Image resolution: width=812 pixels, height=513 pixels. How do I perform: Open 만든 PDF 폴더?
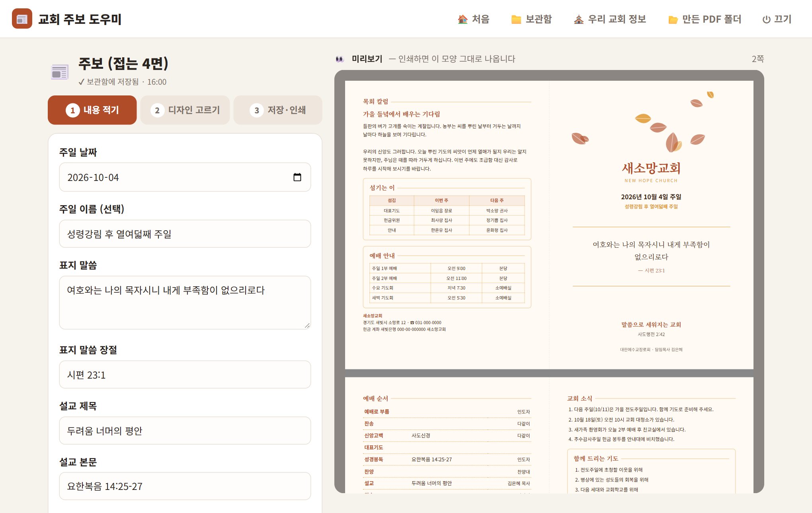click(x=705, y=19)
